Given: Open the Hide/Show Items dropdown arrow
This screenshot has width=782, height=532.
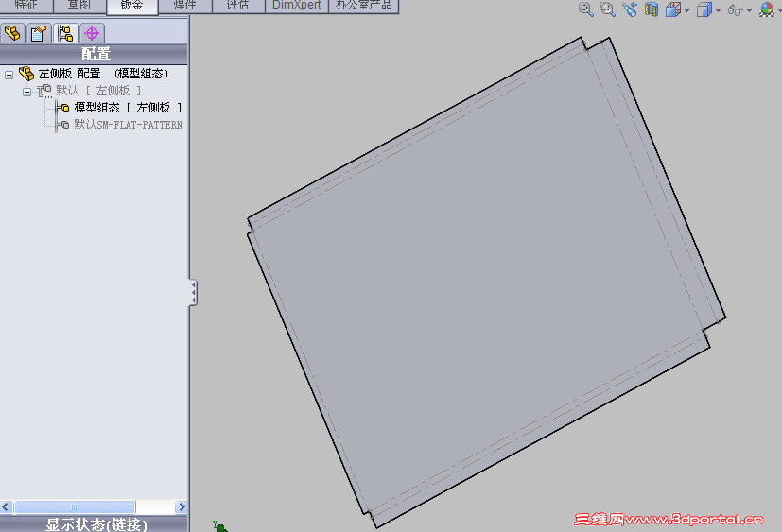Looking at the screenshot, I should [749, 10].
